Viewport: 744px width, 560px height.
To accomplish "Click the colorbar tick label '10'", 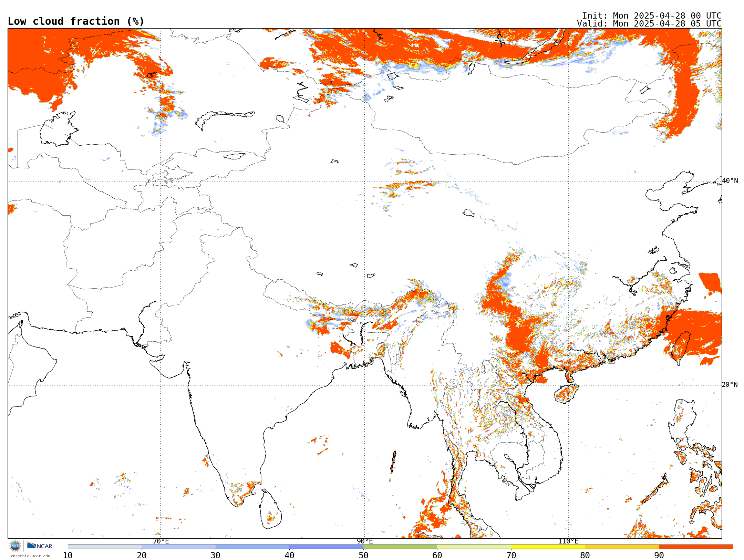I will tap(68, 556).
